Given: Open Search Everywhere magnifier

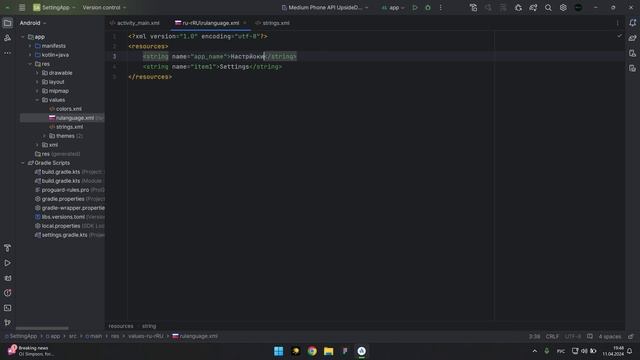Looking at the screenshot, I should pos(548,8).
